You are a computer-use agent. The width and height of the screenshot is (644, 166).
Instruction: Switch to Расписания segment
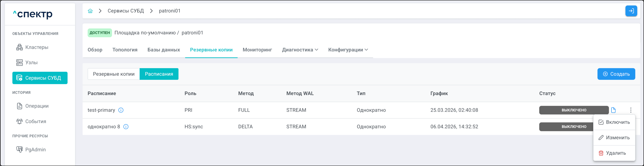coord(159,74)
